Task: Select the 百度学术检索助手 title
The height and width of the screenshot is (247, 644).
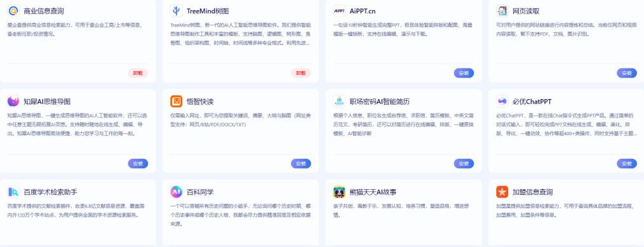Action: click(51, 192)
